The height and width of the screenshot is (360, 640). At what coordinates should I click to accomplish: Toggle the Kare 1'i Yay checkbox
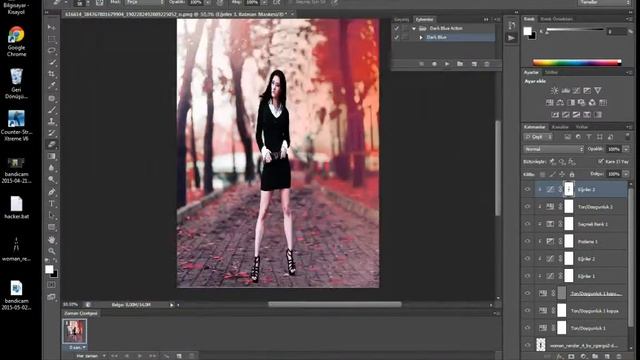pyautogui.click(x=601, y=162)
